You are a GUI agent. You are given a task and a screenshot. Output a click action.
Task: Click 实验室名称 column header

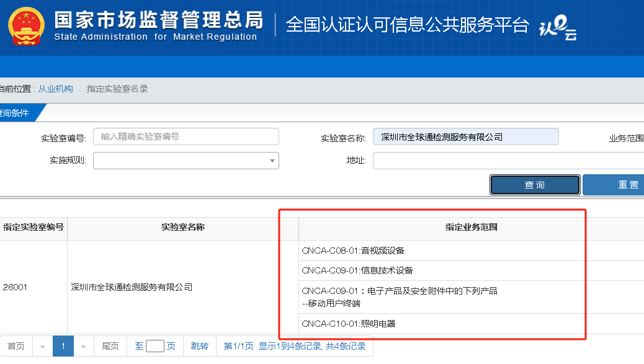click(183, 227)
